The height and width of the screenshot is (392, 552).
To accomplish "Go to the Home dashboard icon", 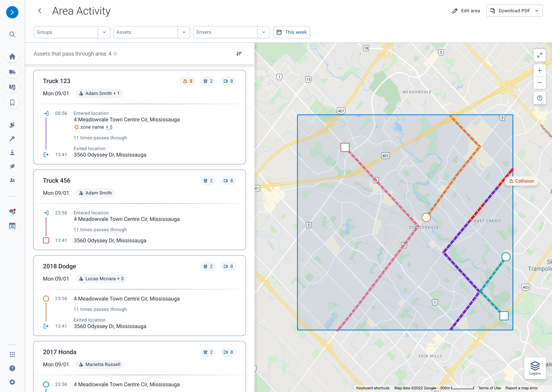I will pyautogui.click(x=12, y=56).
